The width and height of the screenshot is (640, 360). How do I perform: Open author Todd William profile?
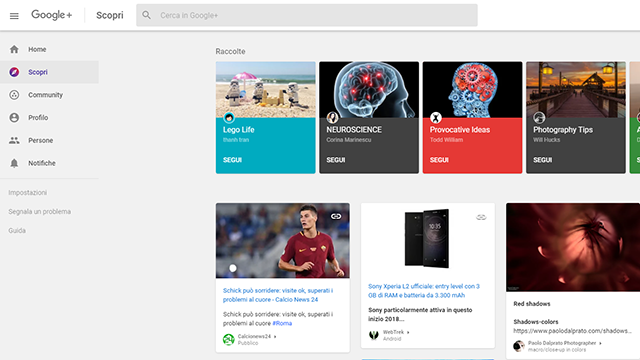click(x=446, y=140)
